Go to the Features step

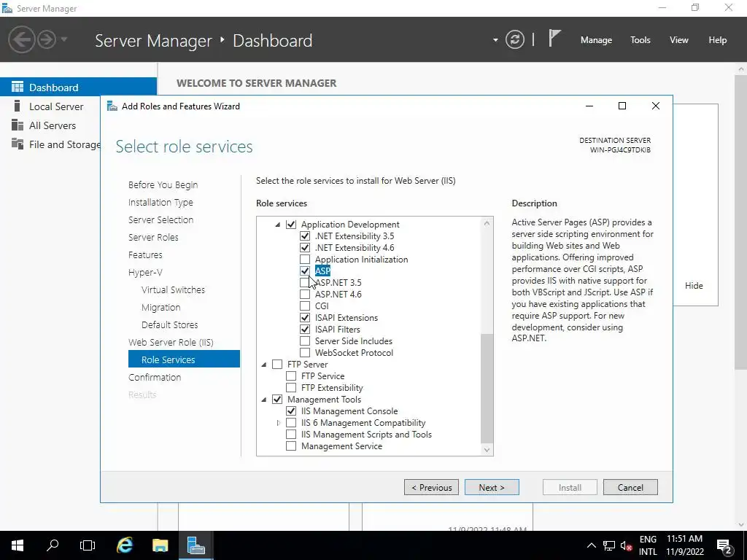145,254
